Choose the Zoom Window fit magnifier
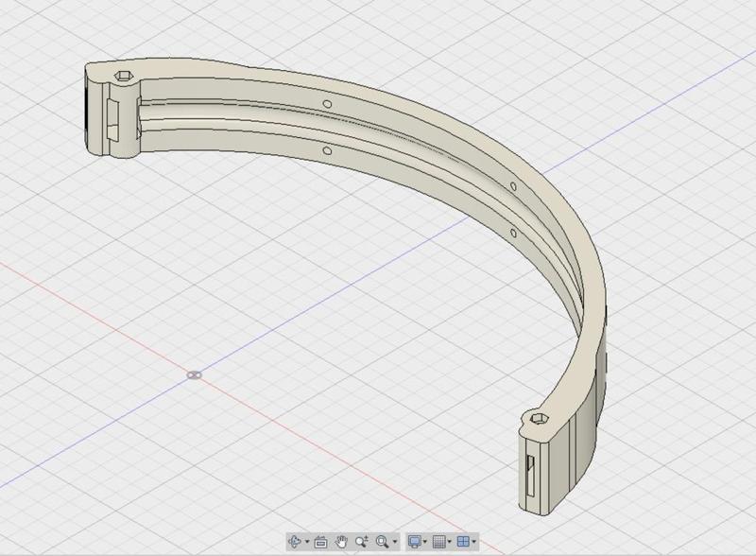Screen dimensions: 756x556 click(x=383, y=542)
